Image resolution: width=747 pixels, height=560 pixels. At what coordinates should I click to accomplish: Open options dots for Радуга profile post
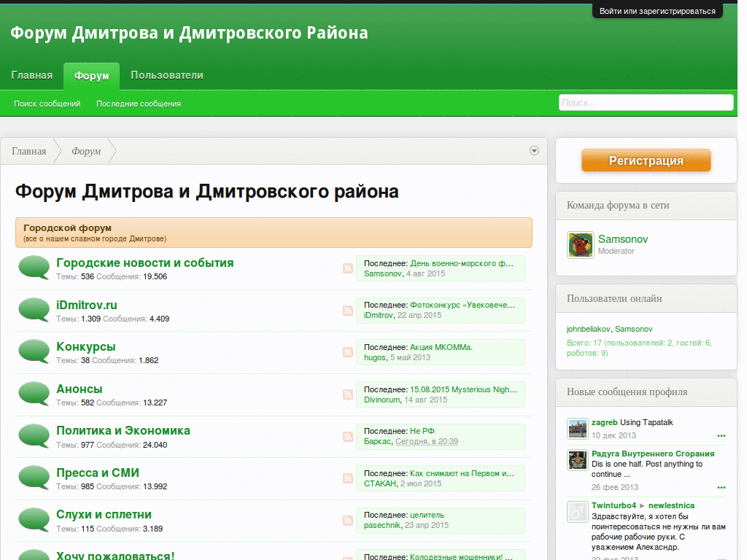[x=721, y=488]
